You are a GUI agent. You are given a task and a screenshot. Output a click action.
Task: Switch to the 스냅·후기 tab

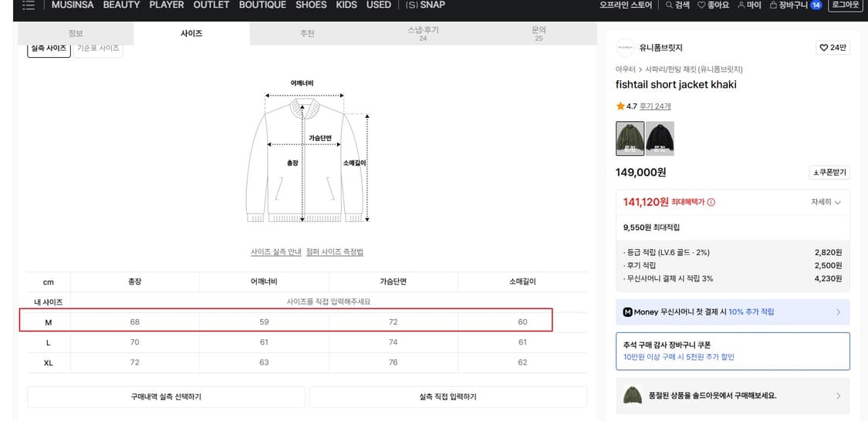tap(423, 33)
